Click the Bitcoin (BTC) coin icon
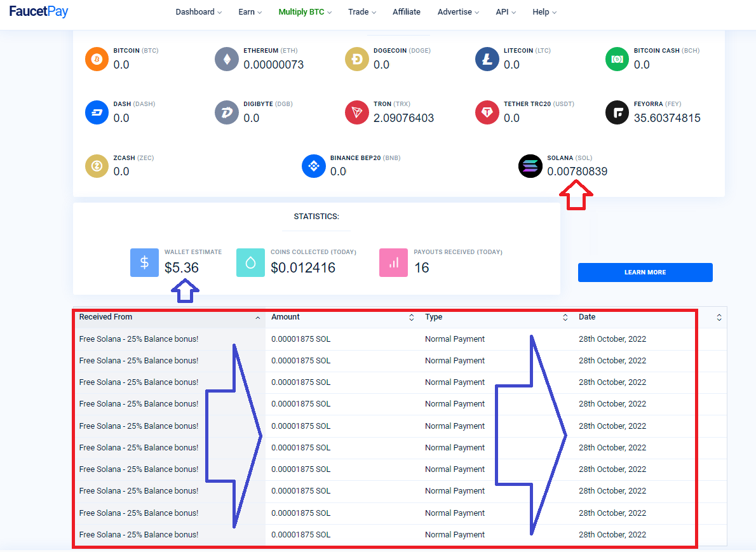Screen dimensions: 756x552 click(97, 59)
